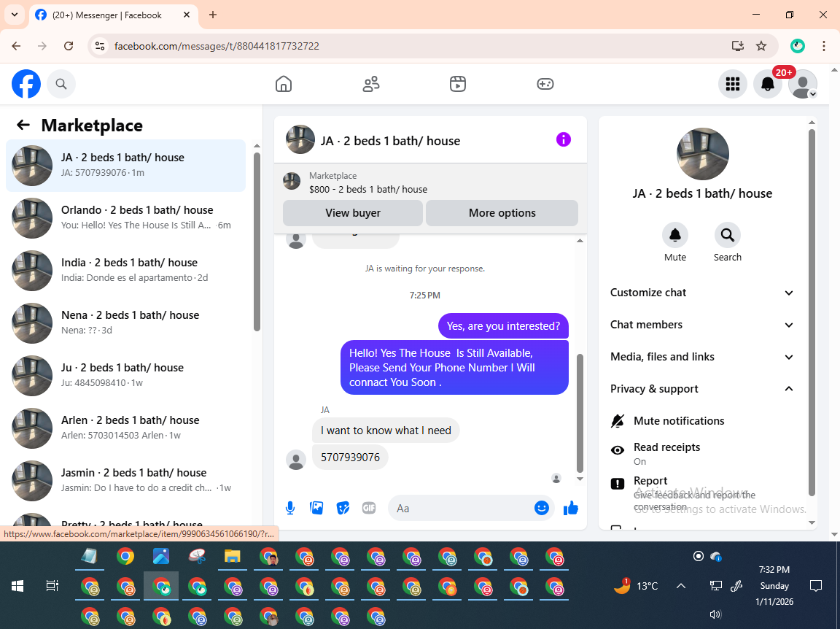Viewport: 840px width, 629px height.
Task: Click the Report exclamation icon
Action: tap(617, 484)
